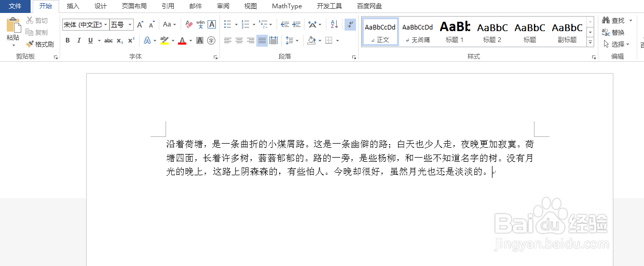Apply the 副标题 style
This screenshot has height=266, width=644.
pos(567,32)
